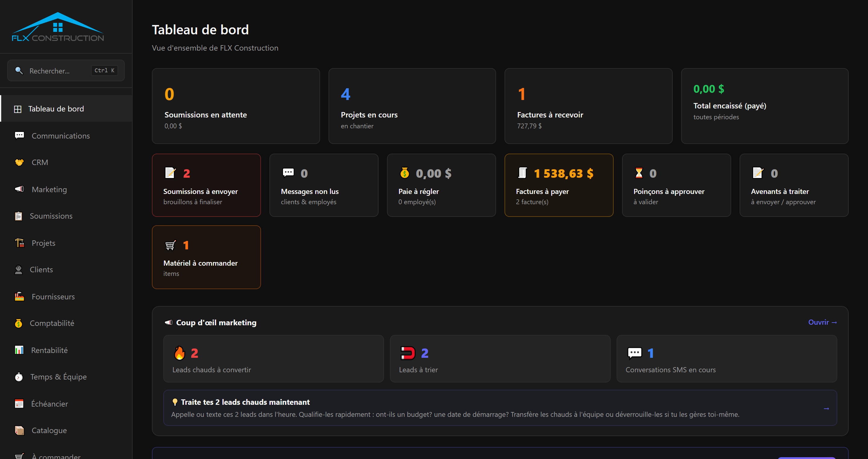Viewport: 868px width, 459px height.
Task: Click the hourglass icon on Poinçons à approuver
Action: (639, 173)
